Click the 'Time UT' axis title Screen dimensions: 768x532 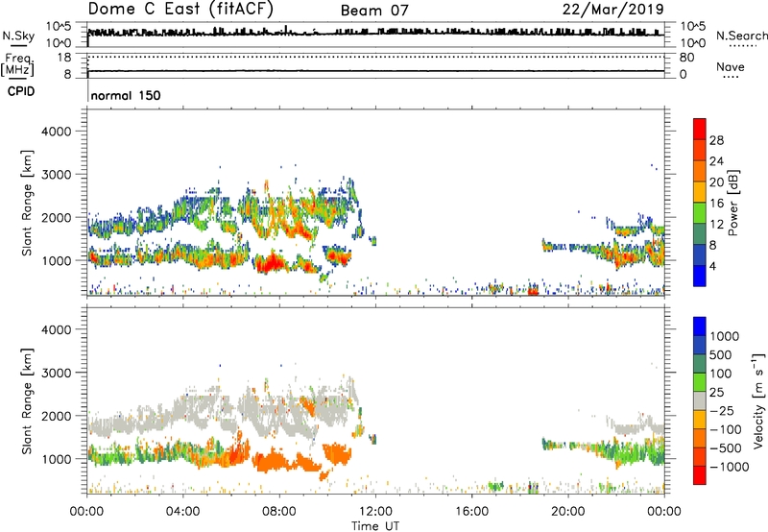tap(375, 526)
